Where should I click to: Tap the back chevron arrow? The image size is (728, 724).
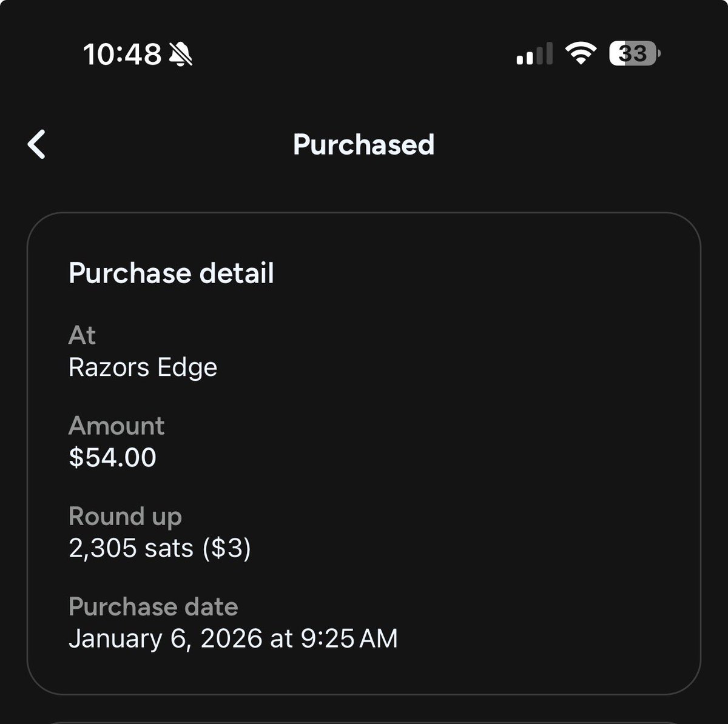(x=37, y=145)
